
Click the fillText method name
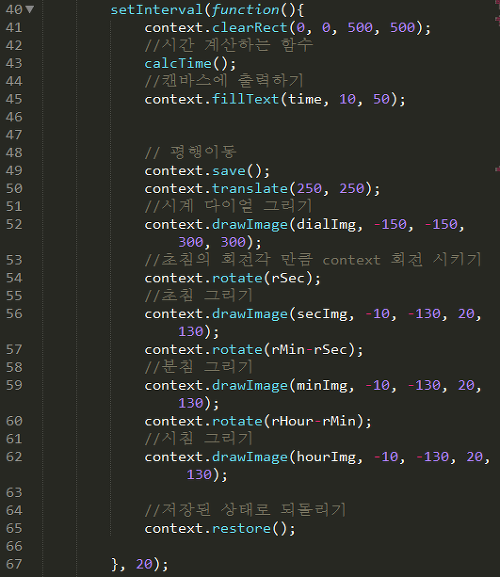(x=245, y=99)
